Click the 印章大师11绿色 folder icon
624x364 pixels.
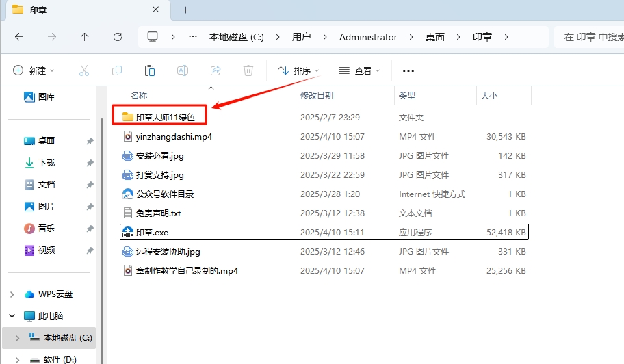(x=127, y=117)
